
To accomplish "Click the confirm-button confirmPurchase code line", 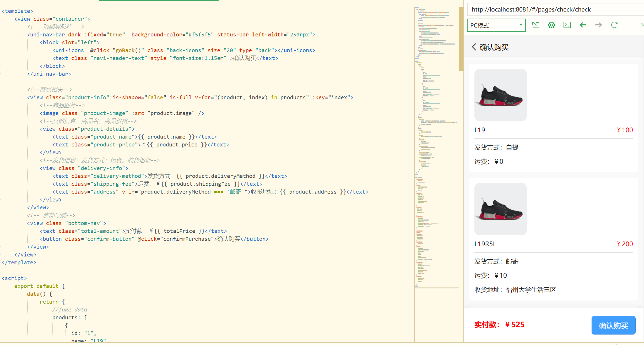I will click(x=154, y=239).
